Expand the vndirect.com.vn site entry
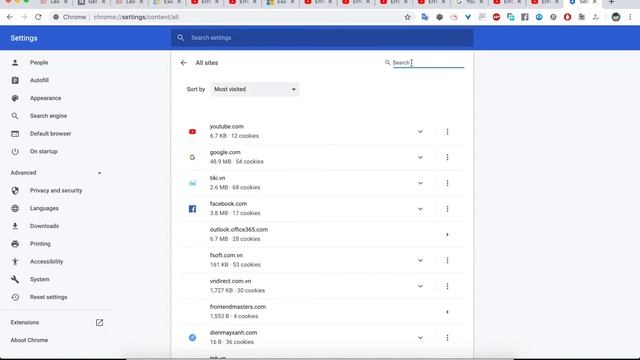 pos(420,286)
